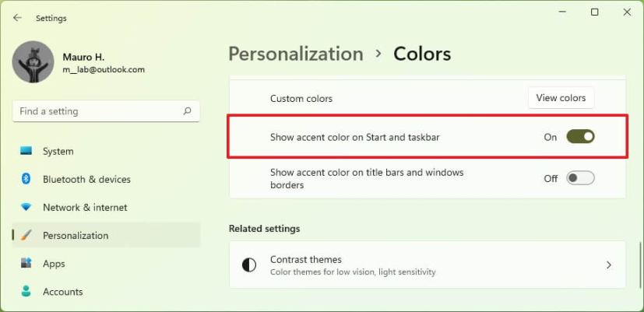644x312 pixels.
Task: Click the Accounts person icon
Action: pyautogui.click(x=26, y=292)
